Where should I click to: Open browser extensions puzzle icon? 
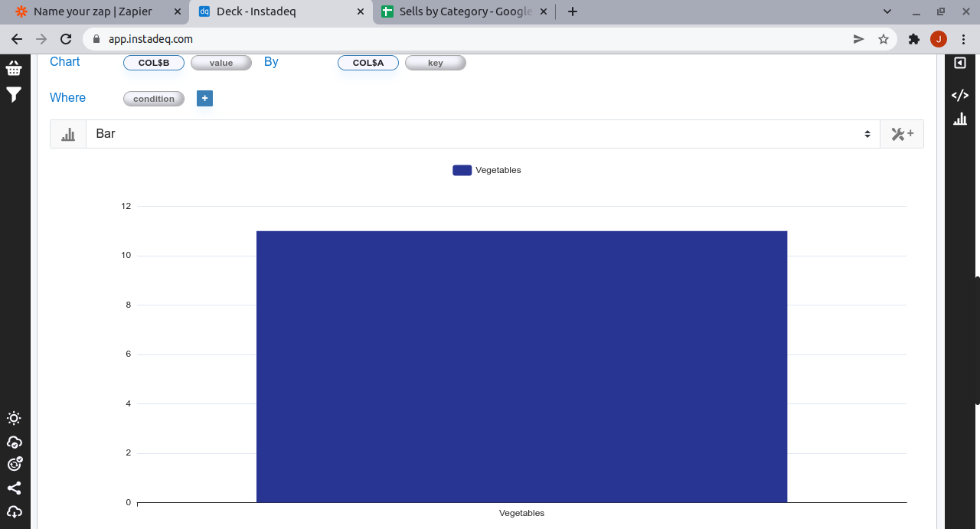point(913,39)
